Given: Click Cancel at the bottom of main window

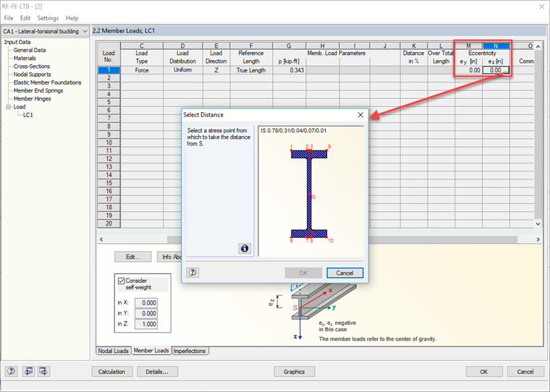Looking at the screenshot, I should pos(525,371).
